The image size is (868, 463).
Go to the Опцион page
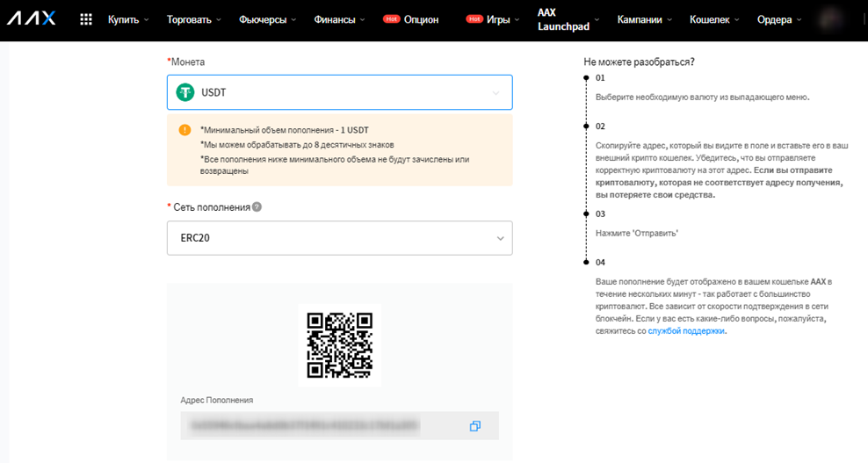click(x=421, y=19)
